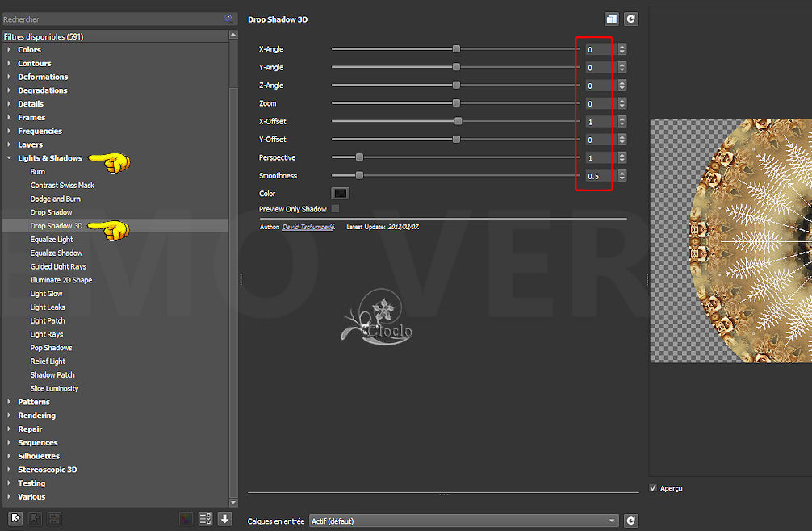Screen dimensions: 812x531
Task: Click the magnifier icon in search field
Action: (x=230, y=19)
